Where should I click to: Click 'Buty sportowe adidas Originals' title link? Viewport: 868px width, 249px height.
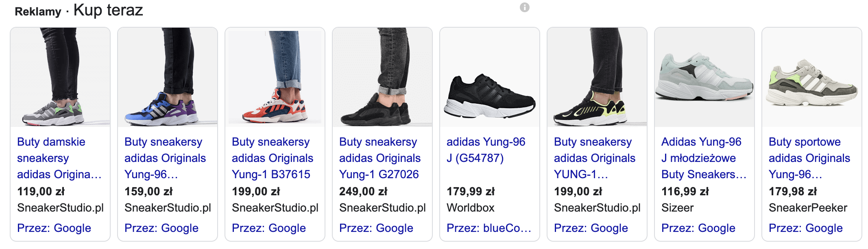coord(809,158)
